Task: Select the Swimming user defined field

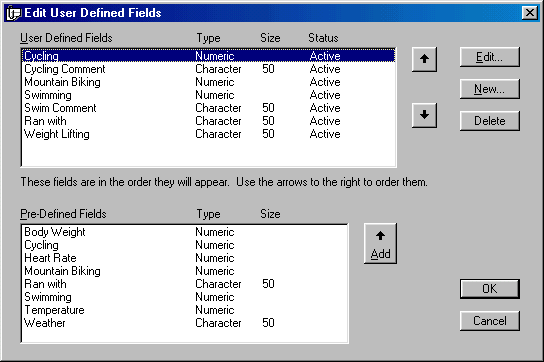Action: pyautogui.click(x=208, y=95)
